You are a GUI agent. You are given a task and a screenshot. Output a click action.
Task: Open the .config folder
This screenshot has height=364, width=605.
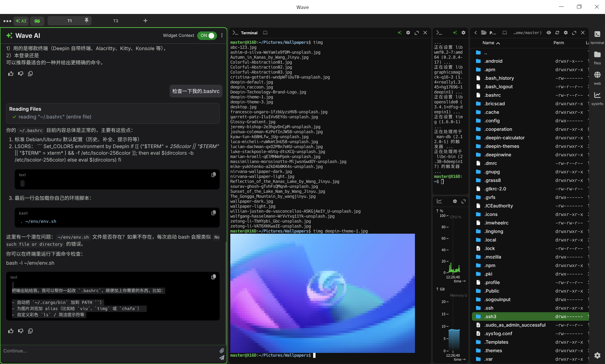[530, 121]
